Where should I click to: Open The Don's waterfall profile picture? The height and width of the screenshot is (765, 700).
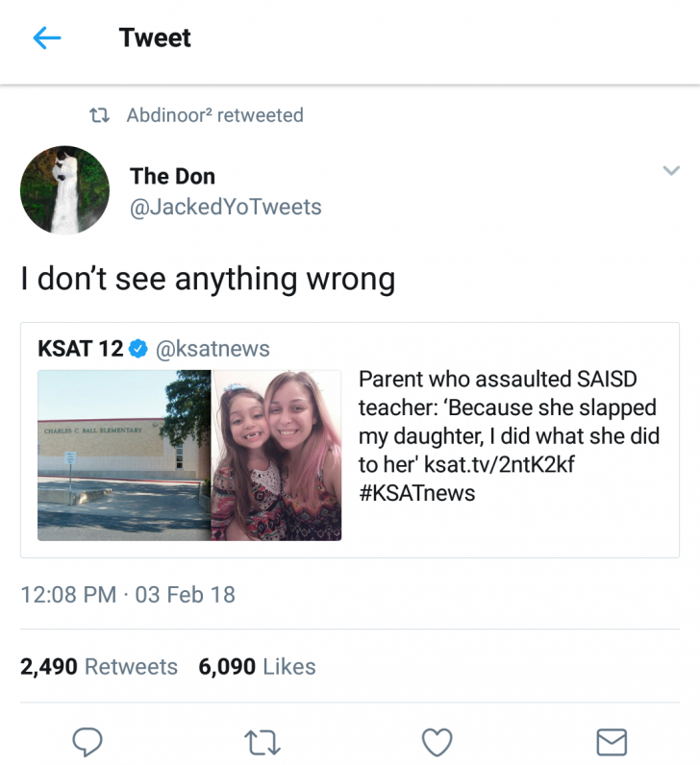64,190
